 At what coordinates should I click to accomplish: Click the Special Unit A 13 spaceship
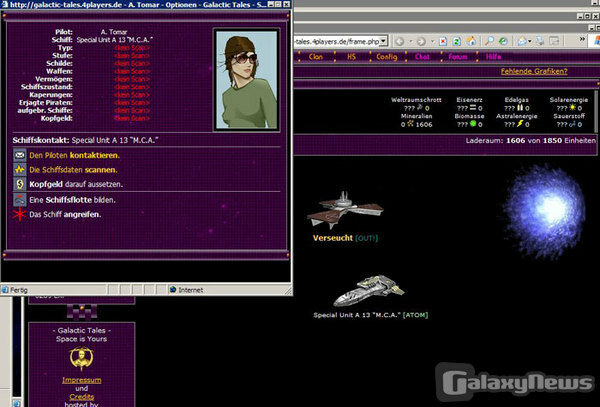(368, 291)
